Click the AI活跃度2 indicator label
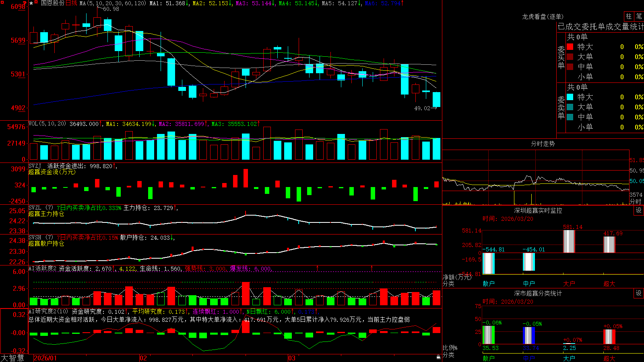The width and height of the screenshot is (644, 362). click(43, 268)
